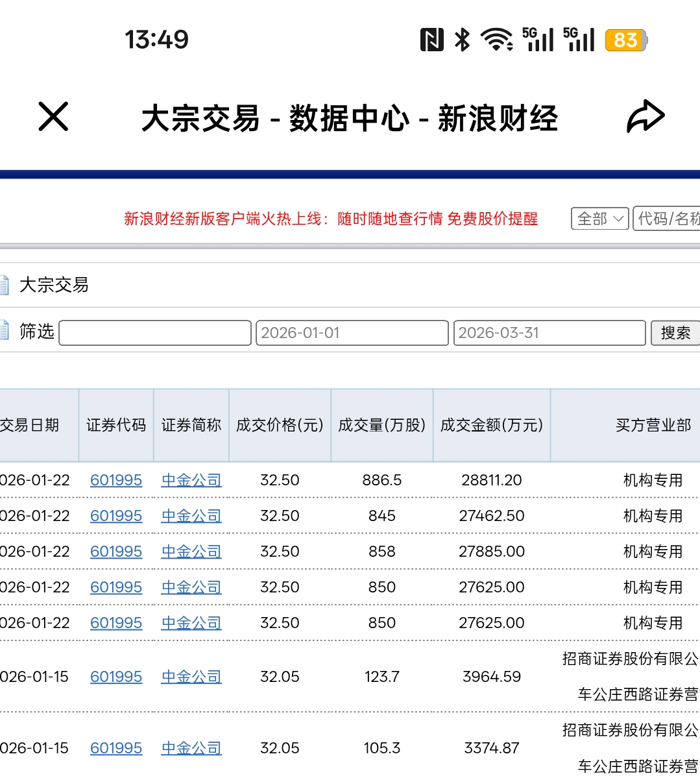
Task: Click the empty 筛选 filter text box
Action: [x=155, y=333]
